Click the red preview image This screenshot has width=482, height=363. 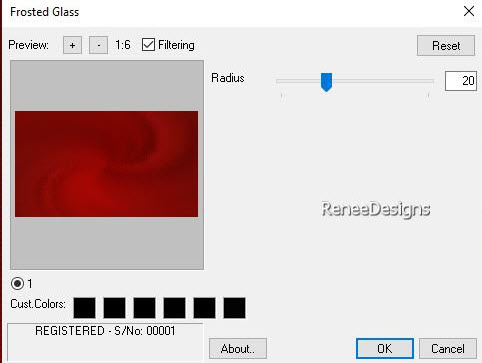(106, 164)
